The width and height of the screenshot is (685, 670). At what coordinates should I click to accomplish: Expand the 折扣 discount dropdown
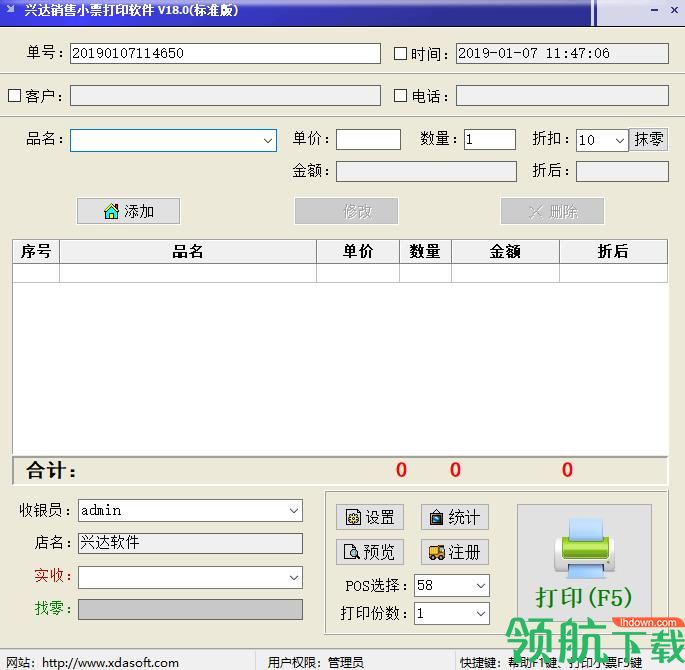pyautogui.click(x=619, y=141)
